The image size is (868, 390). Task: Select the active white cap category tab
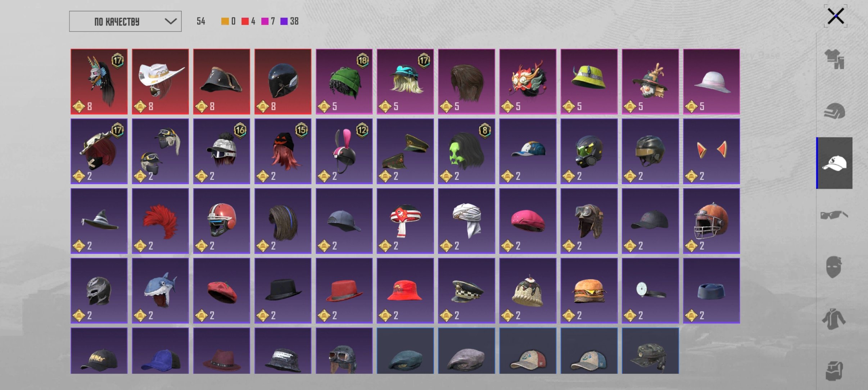(x=835, y=163)
